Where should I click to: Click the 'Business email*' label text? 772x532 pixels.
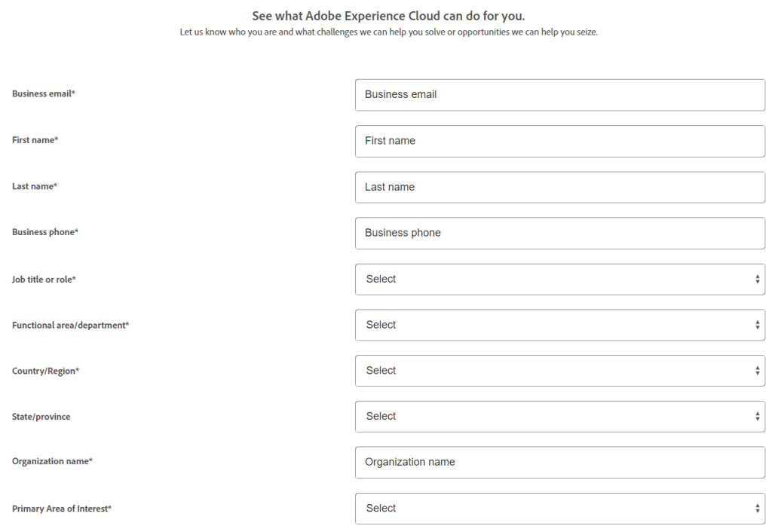pyautogui.click(x=44, y=94)
